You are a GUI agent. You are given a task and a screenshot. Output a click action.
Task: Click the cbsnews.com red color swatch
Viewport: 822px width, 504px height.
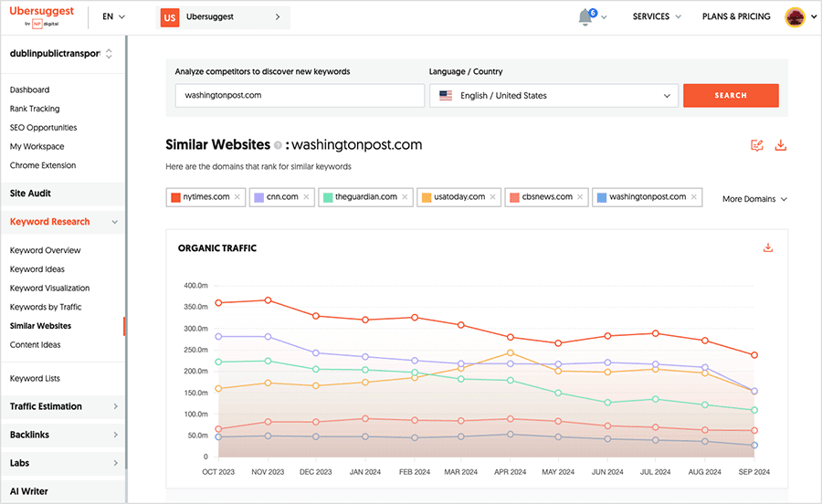[x=514, y=197]
